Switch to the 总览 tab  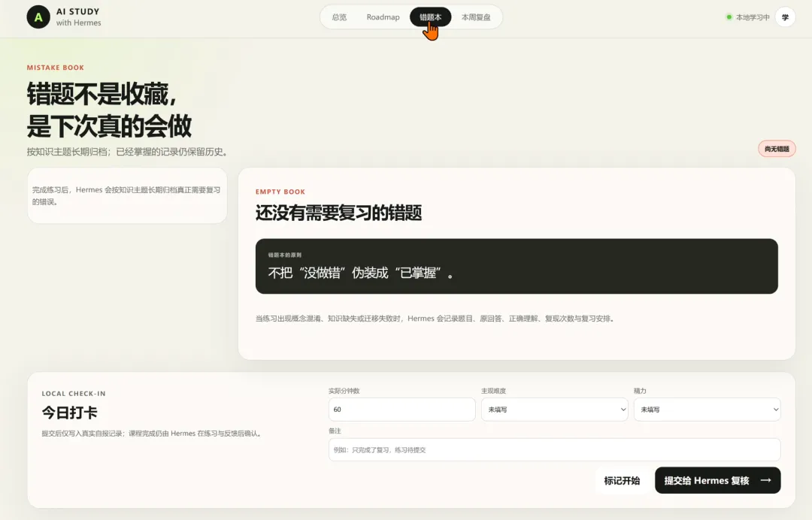click(x=339, y=17)
